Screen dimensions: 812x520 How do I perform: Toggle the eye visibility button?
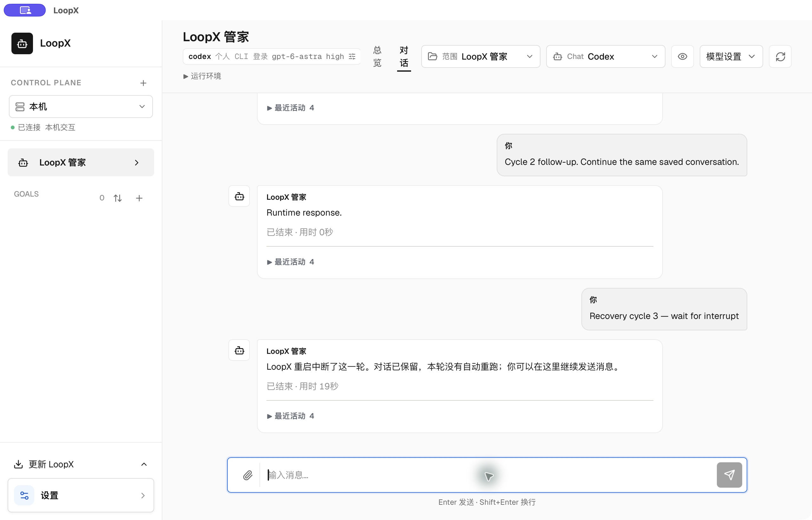coord(682,56)
